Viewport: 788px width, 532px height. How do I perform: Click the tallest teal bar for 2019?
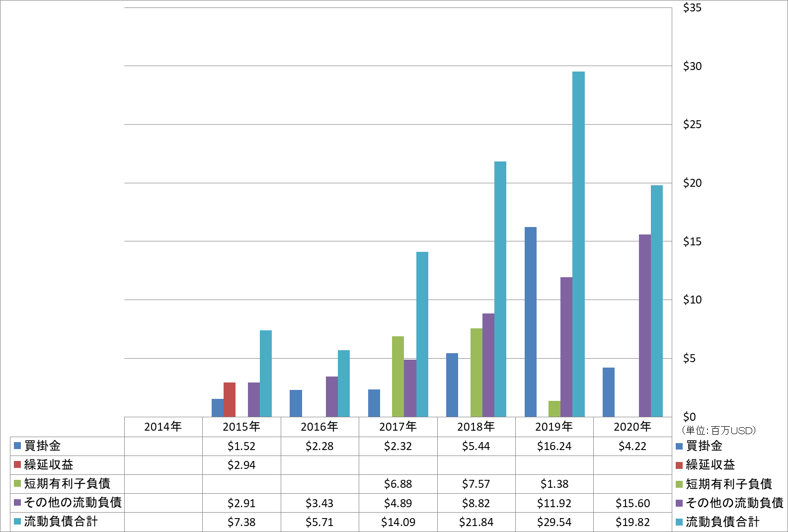point(578,244)
